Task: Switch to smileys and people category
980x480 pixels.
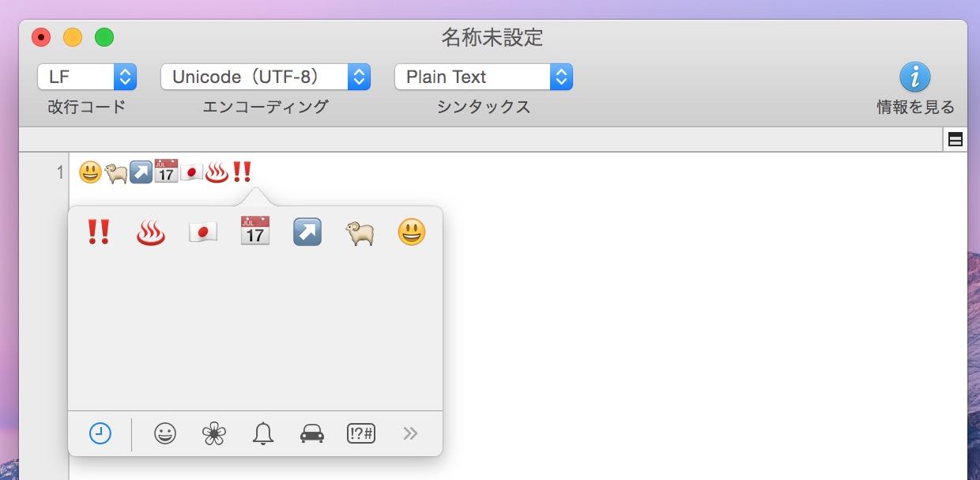Action: coord(165,433)
